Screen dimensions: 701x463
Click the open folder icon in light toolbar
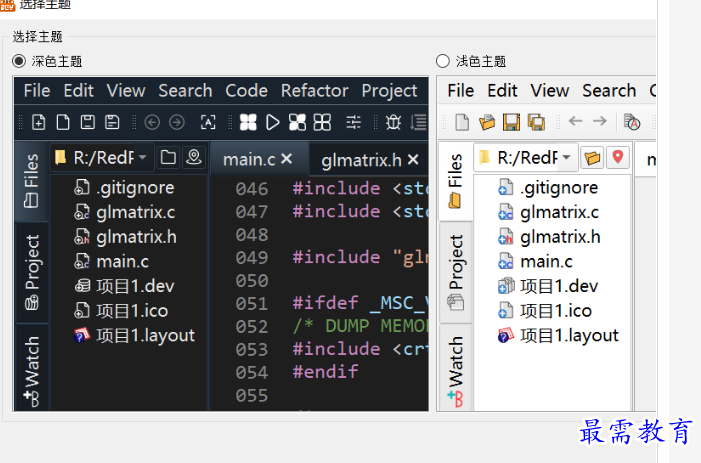pos(487,122)
